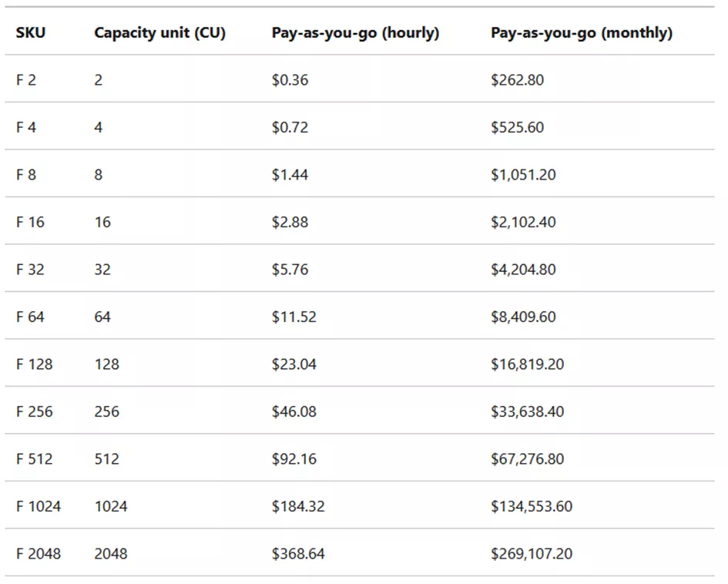Click the $33,638.40 monthly price
Image resolution: width=728 pixels, height=584 pixels.
point(527,411)
